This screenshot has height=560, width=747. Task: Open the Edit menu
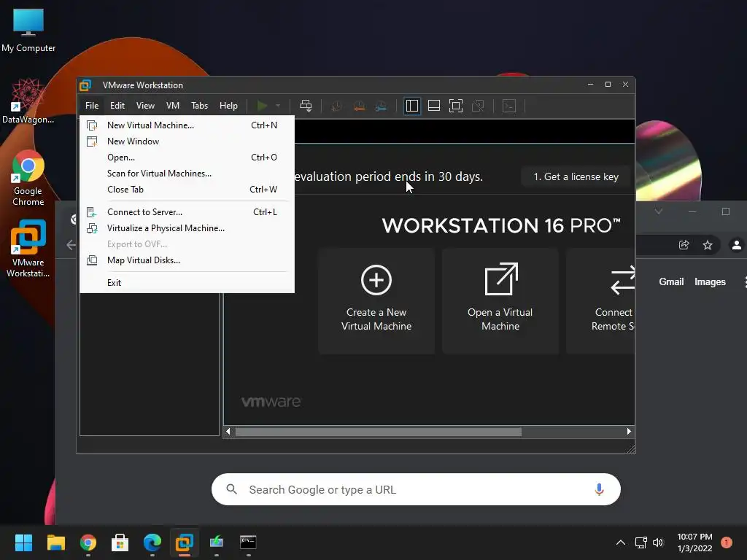117,106
